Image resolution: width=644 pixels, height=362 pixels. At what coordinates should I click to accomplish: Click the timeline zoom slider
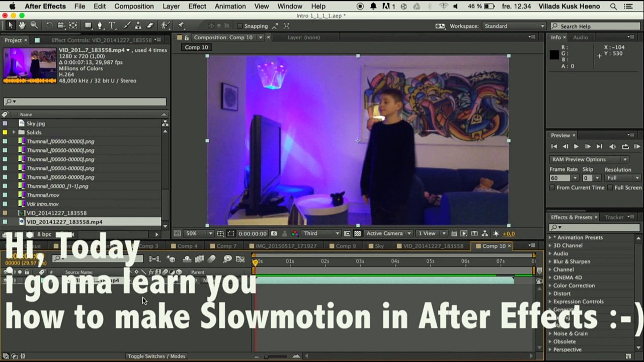[275, 356]
